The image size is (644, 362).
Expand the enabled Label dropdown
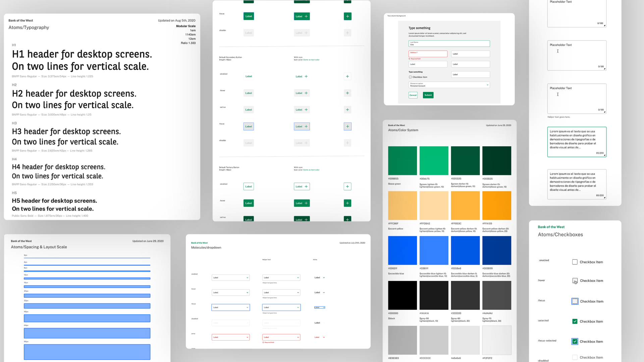[230, 278]
